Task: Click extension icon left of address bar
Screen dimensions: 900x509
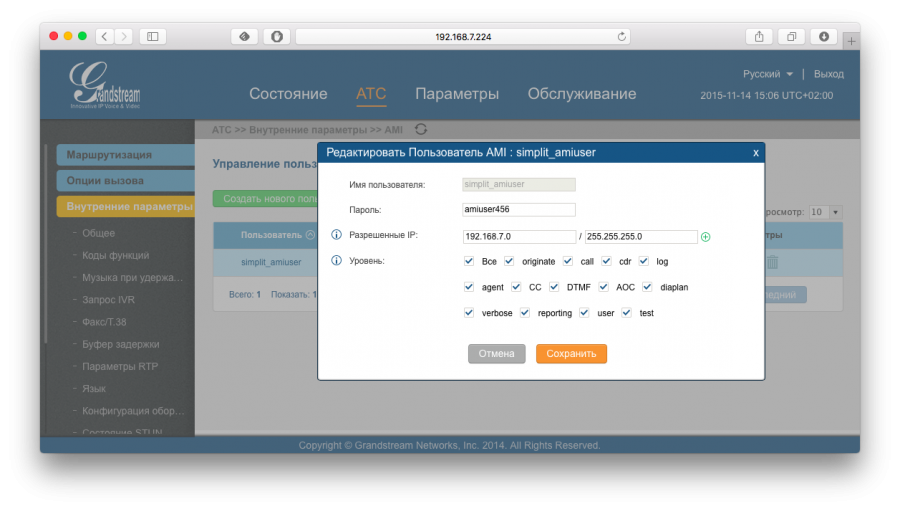Action: 245,37
